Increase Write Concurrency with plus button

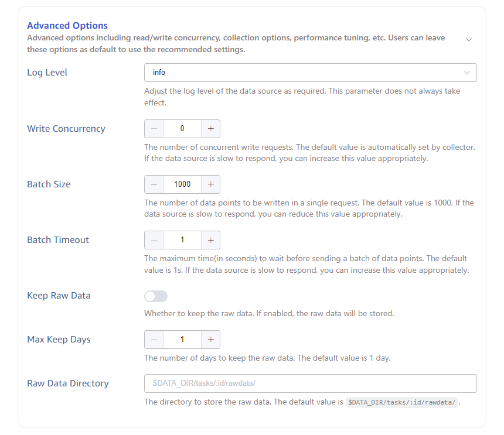click(210, 129)
